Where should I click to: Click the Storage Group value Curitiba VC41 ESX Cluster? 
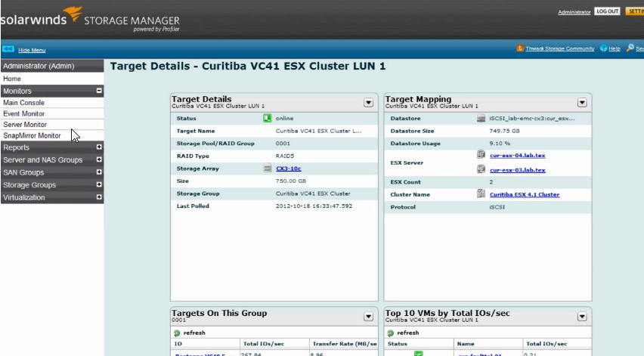click(x=313, y=193)
